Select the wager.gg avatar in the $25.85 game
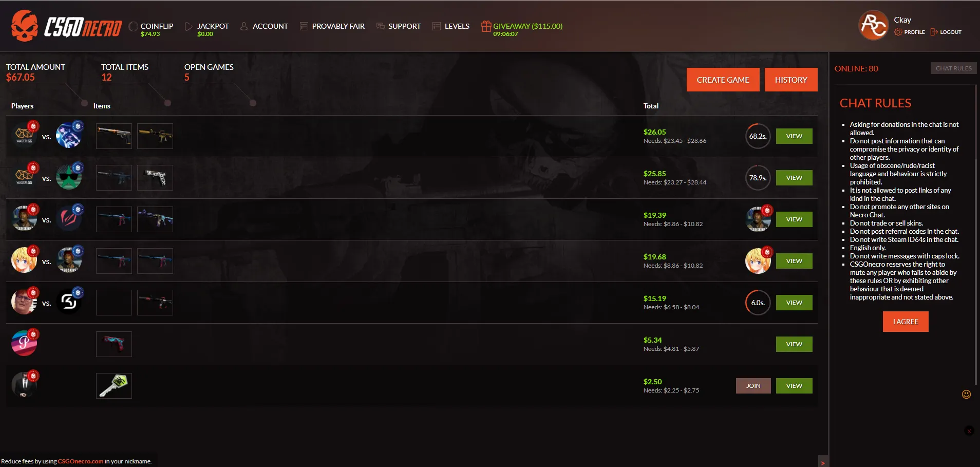 pos(24,177)
